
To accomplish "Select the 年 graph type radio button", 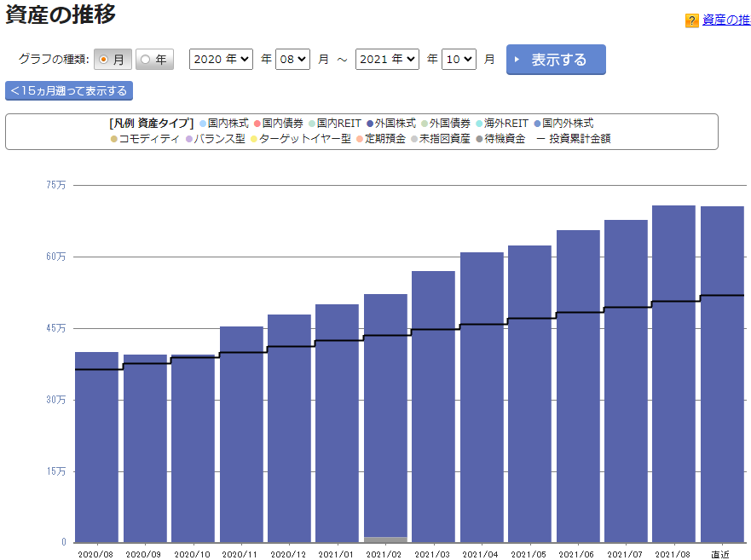I will [145, 60].
